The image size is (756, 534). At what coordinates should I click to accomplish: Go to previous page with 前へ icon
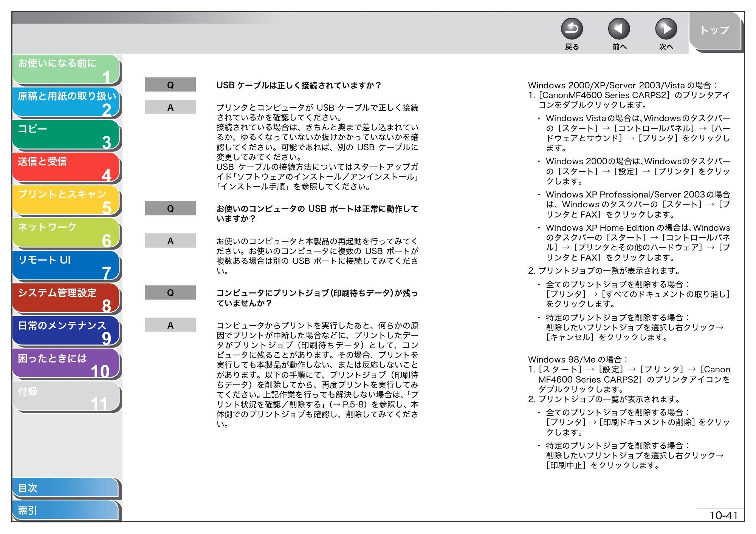[619, 29]
